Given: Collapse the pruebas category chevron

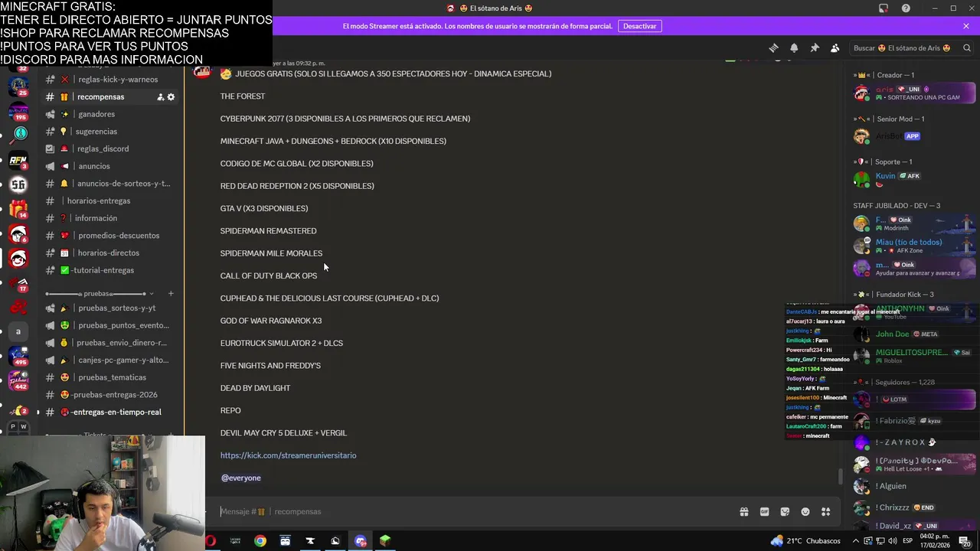Looking at the screenshot, I should tap(152, 294).
